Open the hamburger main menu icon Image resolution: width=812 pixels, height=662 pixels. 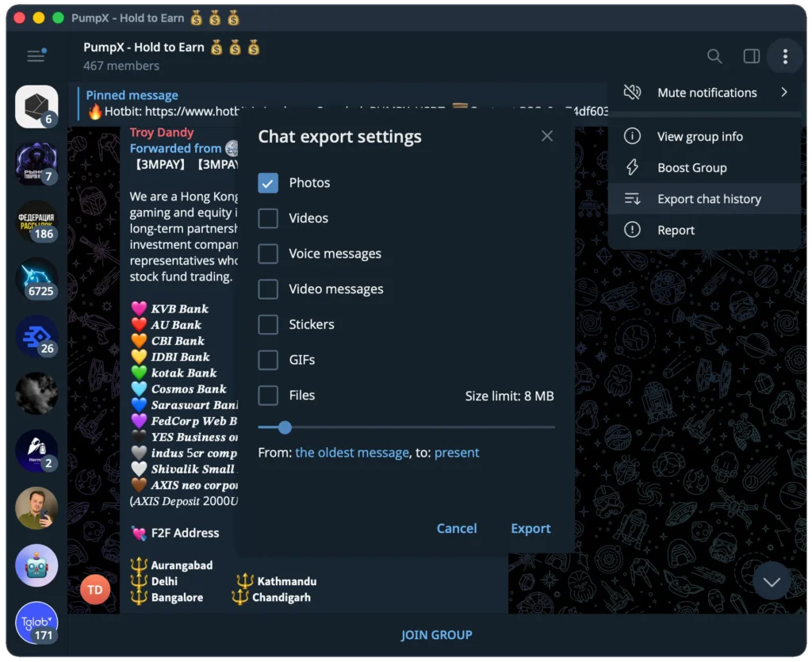36,55
